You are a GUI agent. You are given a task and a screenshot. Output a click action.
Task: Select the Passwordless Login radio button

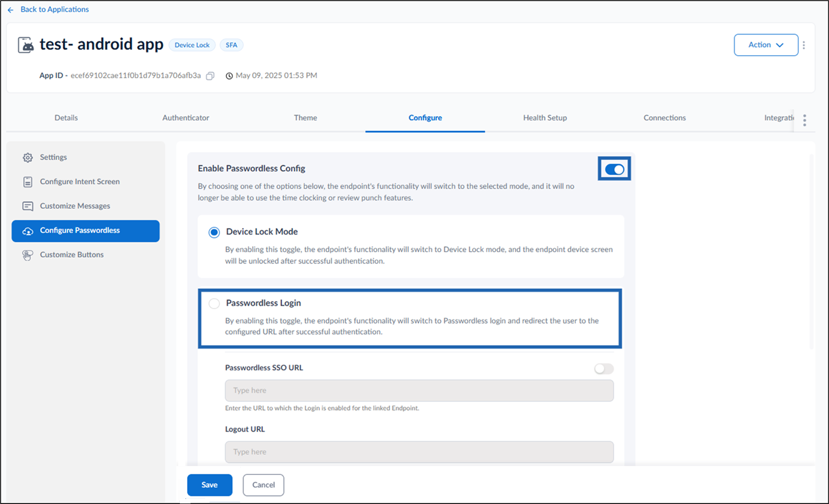coord(214,304)
